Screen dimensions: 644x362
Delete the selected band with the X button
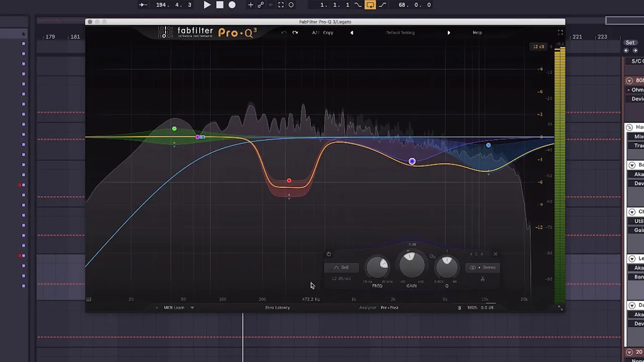[x=495, y=254]
